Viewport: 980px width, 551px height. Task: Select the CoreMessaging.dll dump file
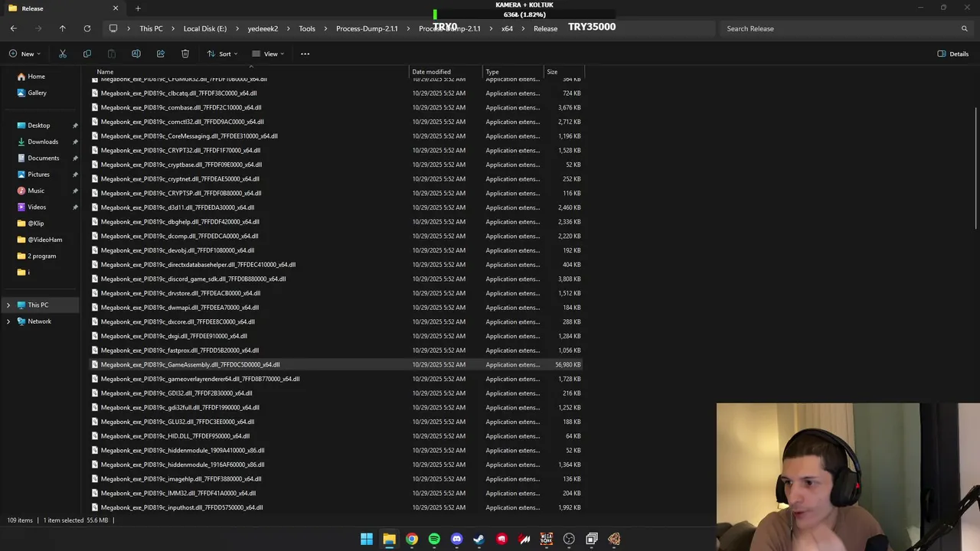336,136
